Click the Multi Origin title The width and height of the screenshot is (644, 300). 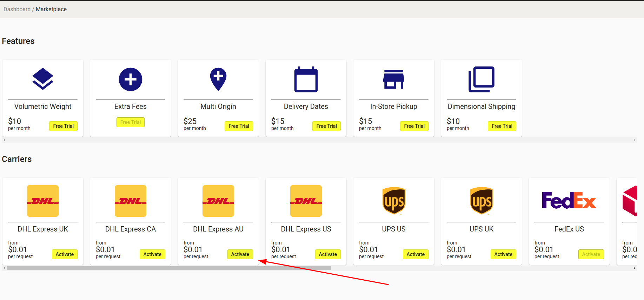[x=218, y=106]
